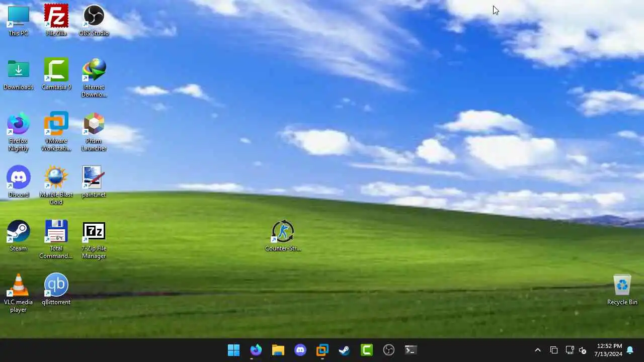Select the Downloads folder on desktop
The image size is (644, 362).
point(18,74)
